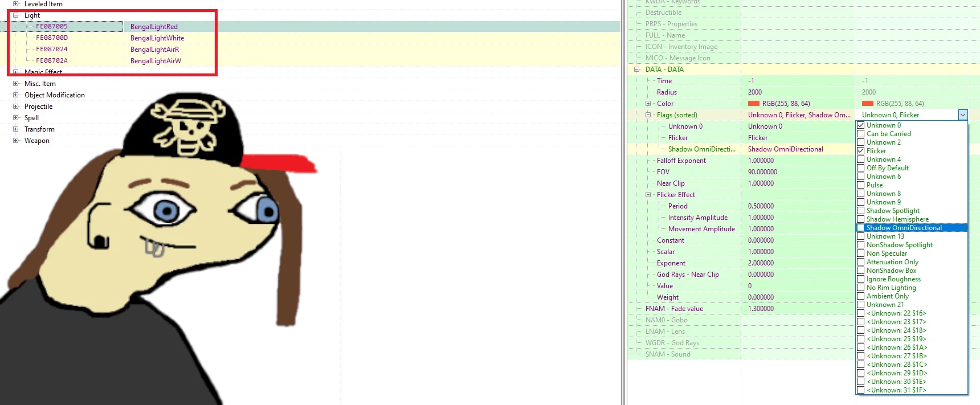Collapse the DATA - DATA section
This screenshot has width=980, height=405.
pos(637,69)
